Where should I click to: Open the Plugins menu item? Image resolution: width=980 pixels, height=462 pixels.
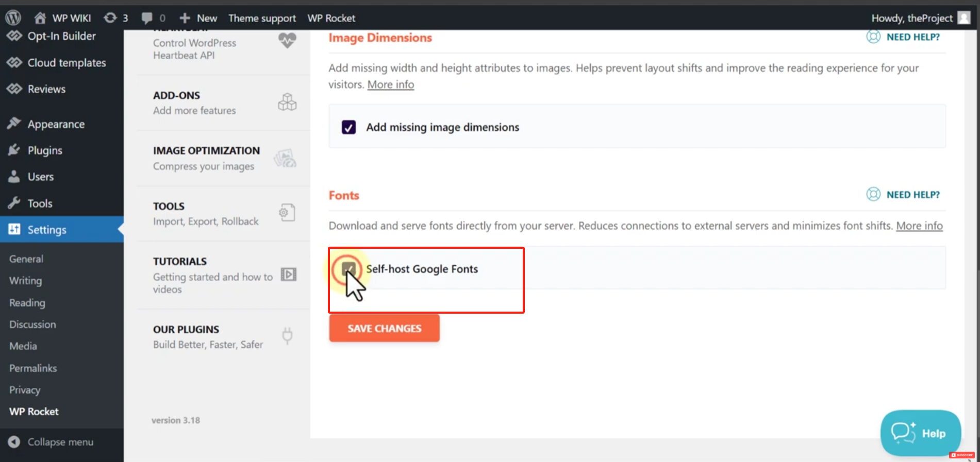[x=44, y=150]
